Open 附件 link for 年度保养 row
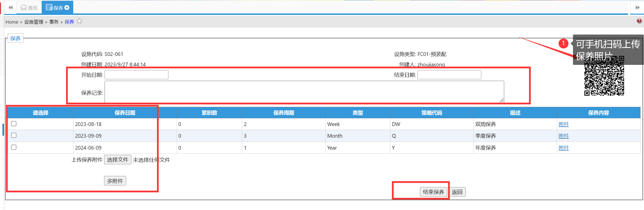 (x=564, y=148)
